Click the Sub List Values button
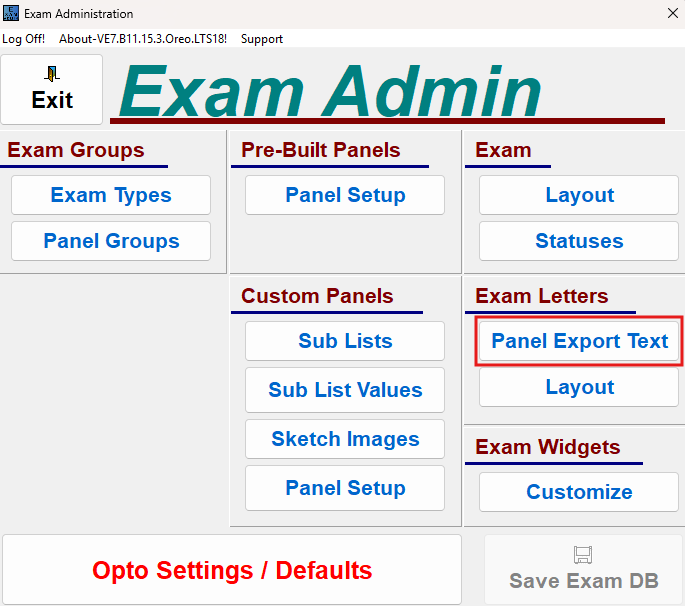Viewport: 685px width, 606px height. (345, 390)
